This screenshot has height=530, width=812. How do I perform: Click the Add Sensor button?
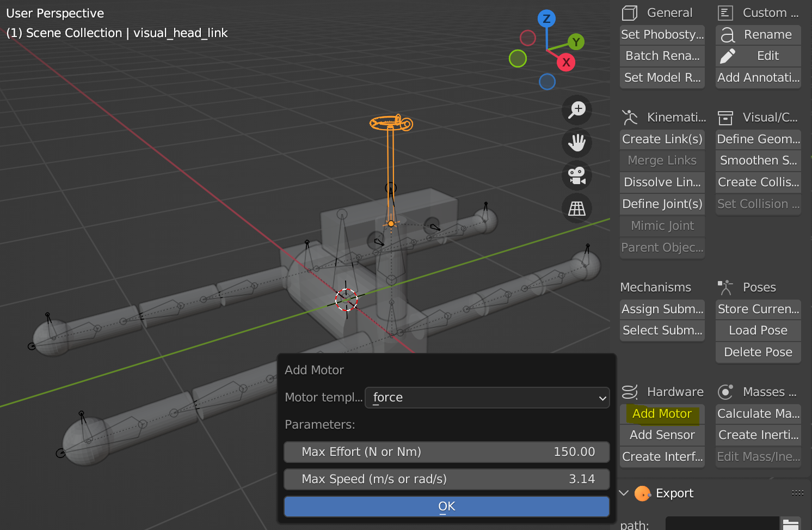(x=662, y=435)
